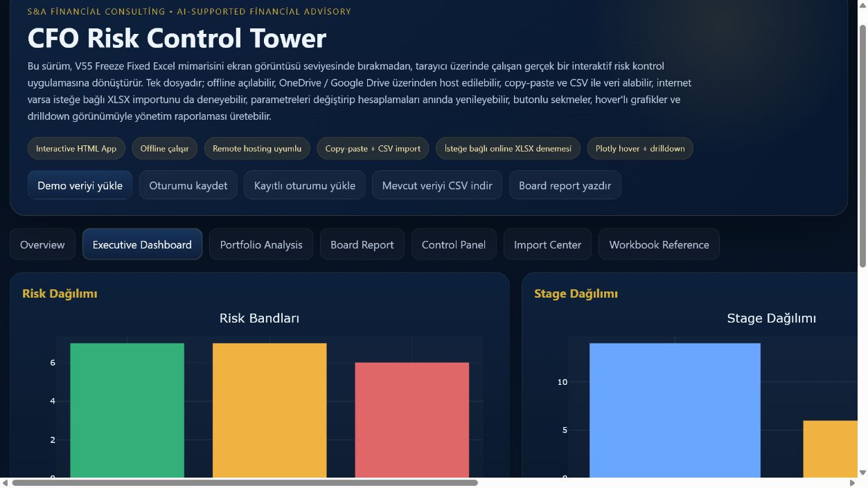This screenshot has height=488, width=868.
Task: Open the Portfolio Analysis tab
Action: (x=261, y=244)
